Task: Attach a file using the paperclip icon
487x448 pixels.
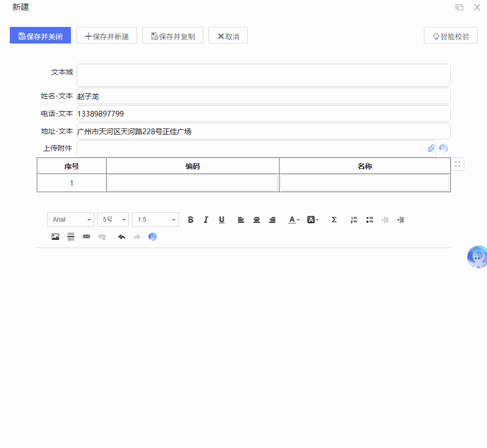Action: pos(431,148)
